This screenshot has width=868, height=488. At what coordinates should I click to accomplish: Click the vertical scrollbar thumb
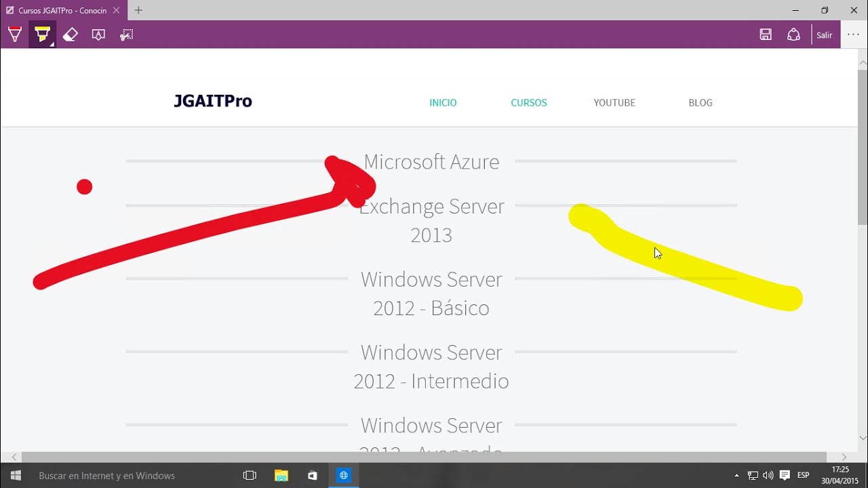click(x=863, y=147)
